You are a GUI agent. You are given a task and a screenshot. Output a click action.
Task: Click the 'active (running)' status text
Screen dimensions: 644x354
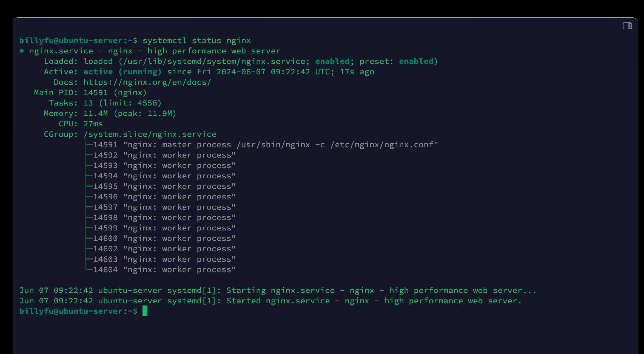pos(122,72)
